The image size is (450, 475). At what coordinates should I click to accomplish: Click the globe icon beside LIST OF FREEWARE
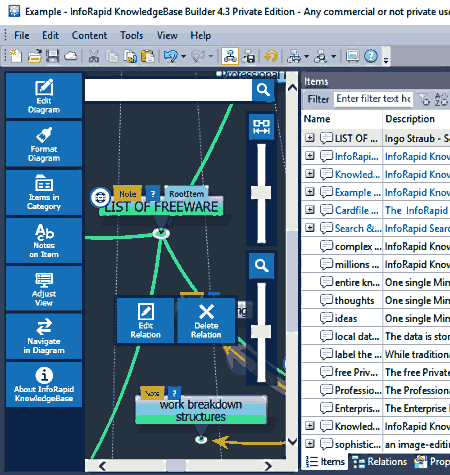click(100, 197)
